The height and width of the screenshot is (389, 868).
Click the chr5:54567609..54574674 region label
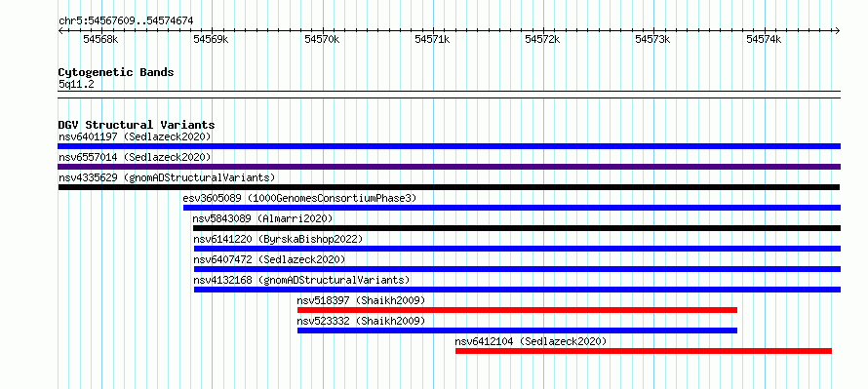[x=126, y=21]
